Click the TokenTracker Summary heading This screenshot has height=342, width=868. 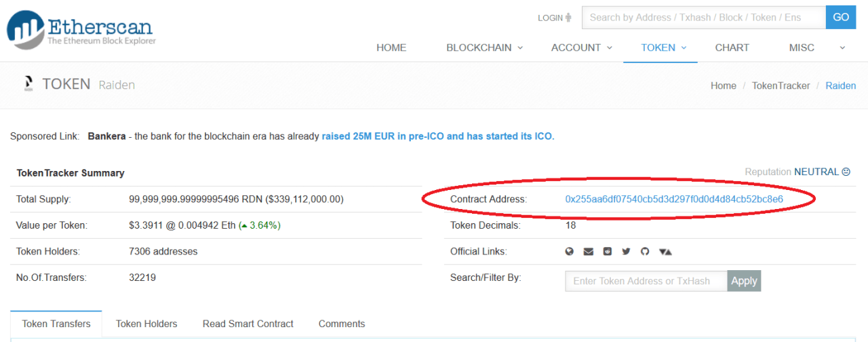coord(71,173)
